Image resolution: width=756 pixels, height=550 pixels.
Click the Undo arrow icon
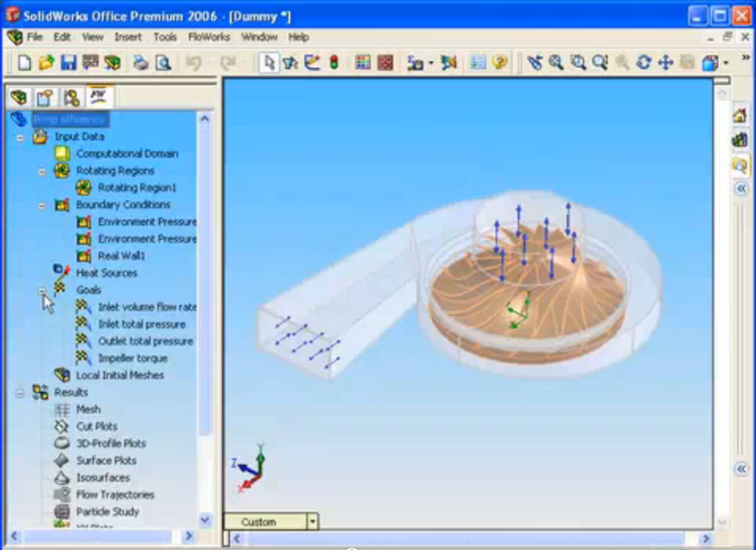pos(194,62)
